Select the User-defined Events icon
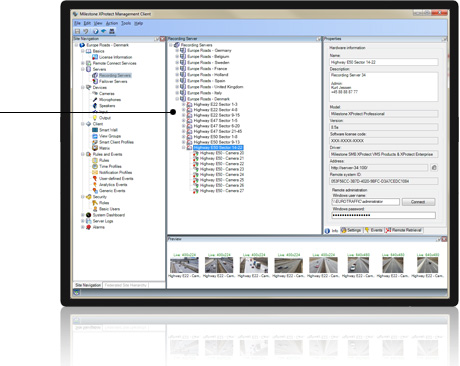The height and width of the screenshot is (366, 460). (95, 178)
